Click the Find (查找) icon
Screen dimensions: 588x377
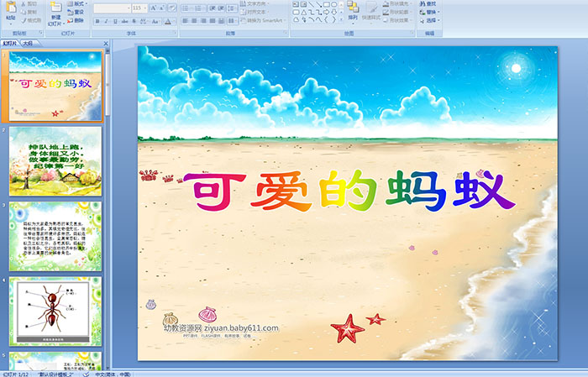click(428, 3)
